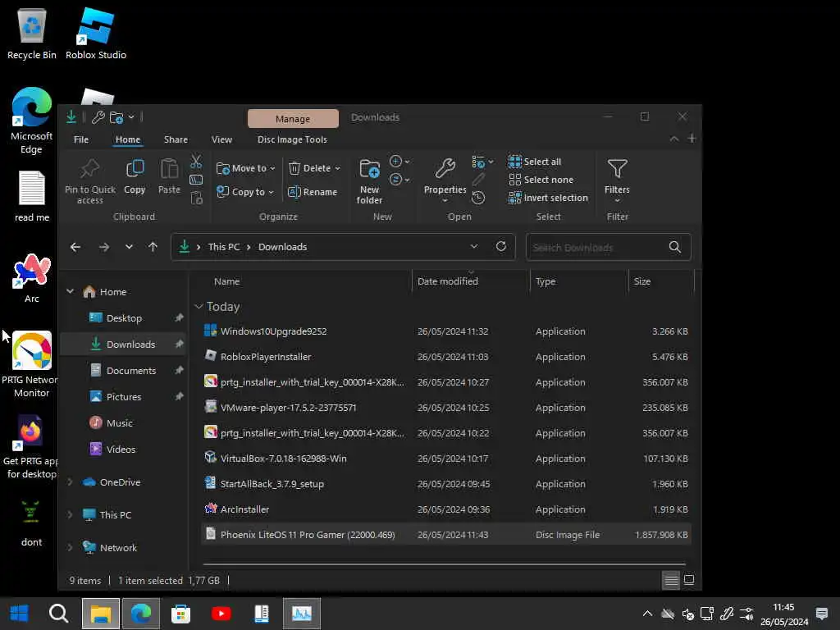Click the Cut scissors icon
The height and width of the screenshot is (630, 840).
click(196, 161)
